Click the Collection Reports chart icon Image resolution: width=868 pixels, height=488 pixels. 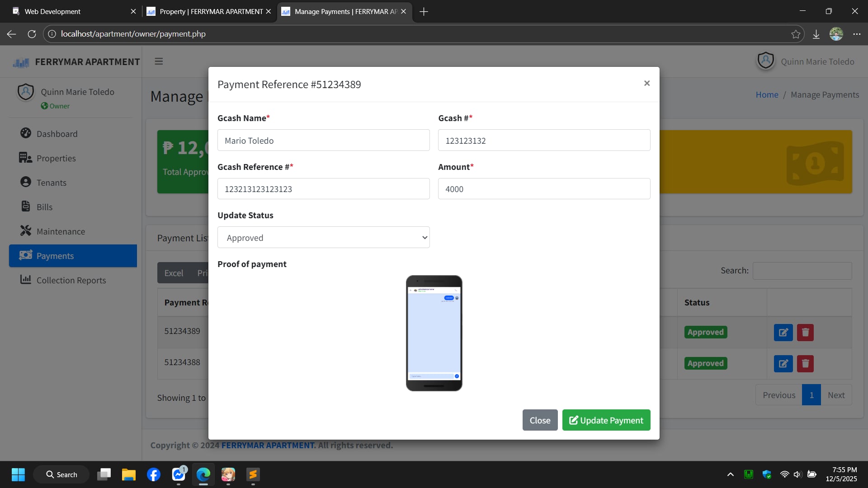coord(25,280)
